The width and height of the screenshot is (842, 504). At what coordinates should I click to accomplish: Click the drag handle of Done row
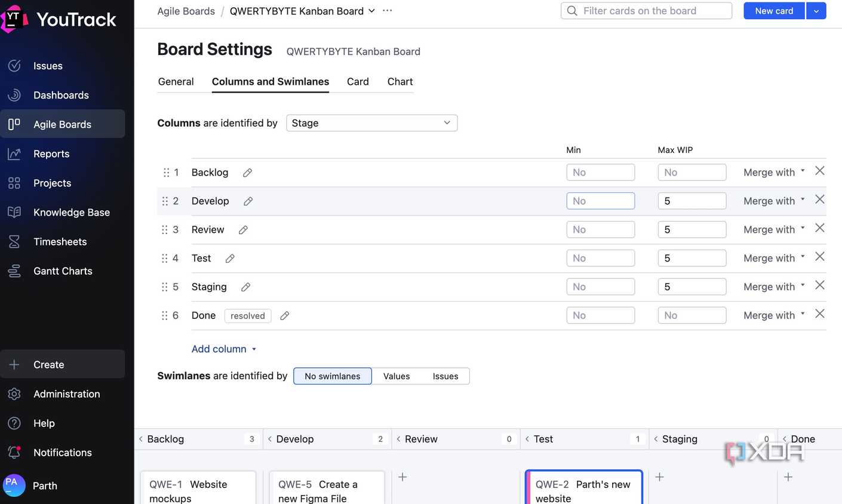tap(165, 315)
